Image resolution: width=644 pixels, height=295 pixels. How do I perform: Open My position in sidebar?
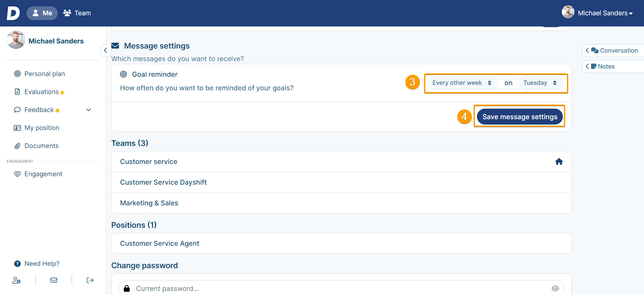click(x=42, y=128)
